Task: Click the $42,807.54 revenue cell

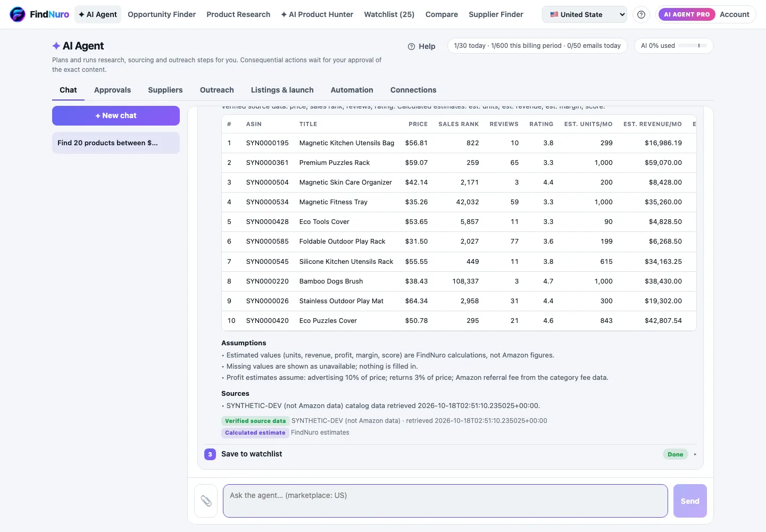Action: [663, 321]
